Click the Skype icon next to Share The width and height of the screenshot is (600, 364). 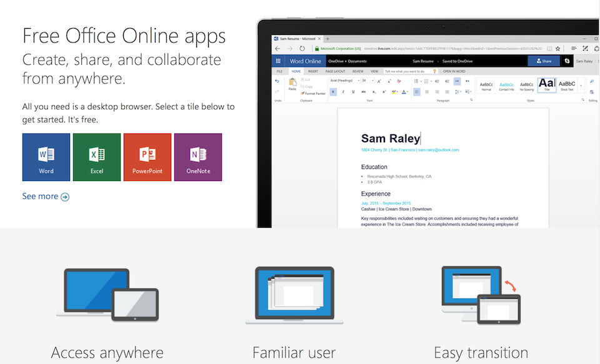567,61
